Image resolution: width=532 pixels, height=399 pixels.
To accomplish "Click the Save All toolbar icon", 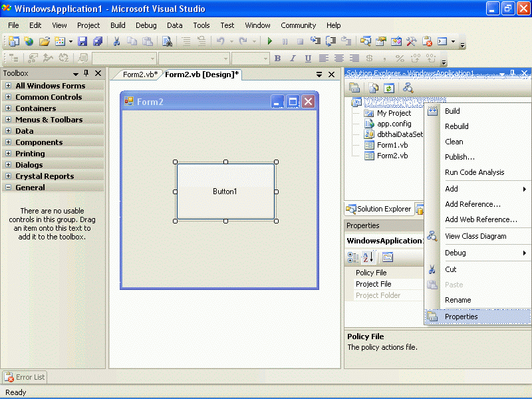I will click(x=97, y=41).
